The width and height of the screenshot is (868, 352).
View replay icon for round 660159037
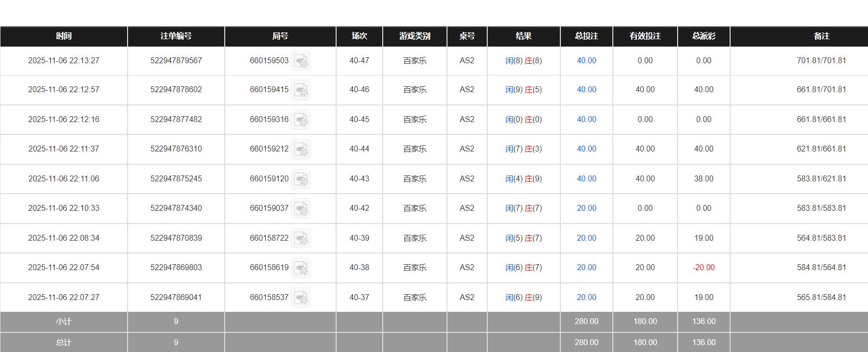pos(301,209)
